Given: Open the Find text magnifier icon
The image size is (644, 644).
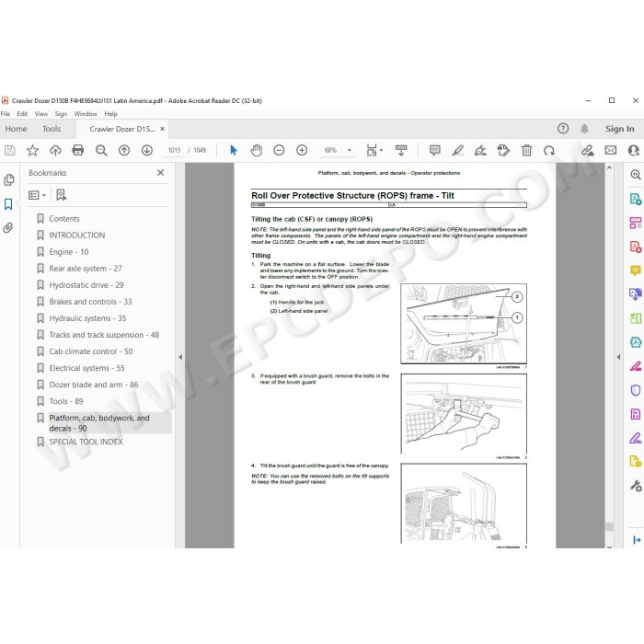Looking at the screenshot, I should pos(101,150).
